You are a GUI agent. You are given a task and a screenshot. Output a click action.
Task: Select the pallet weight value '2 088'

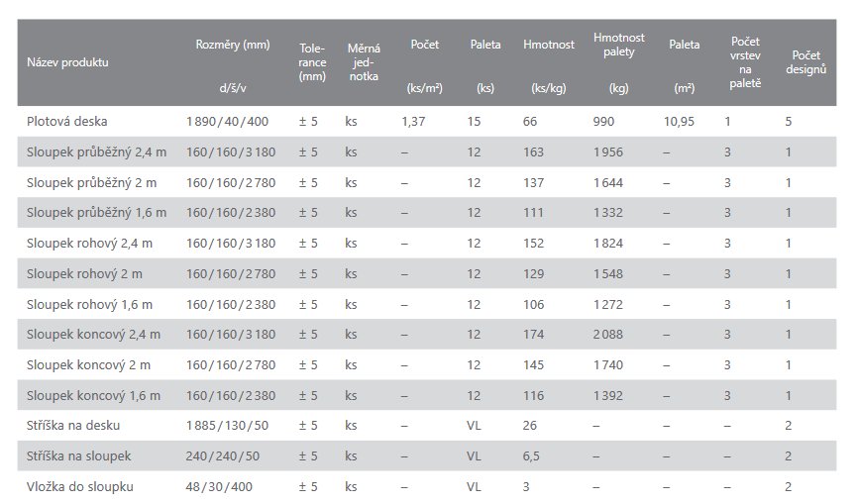click(608, 334)
